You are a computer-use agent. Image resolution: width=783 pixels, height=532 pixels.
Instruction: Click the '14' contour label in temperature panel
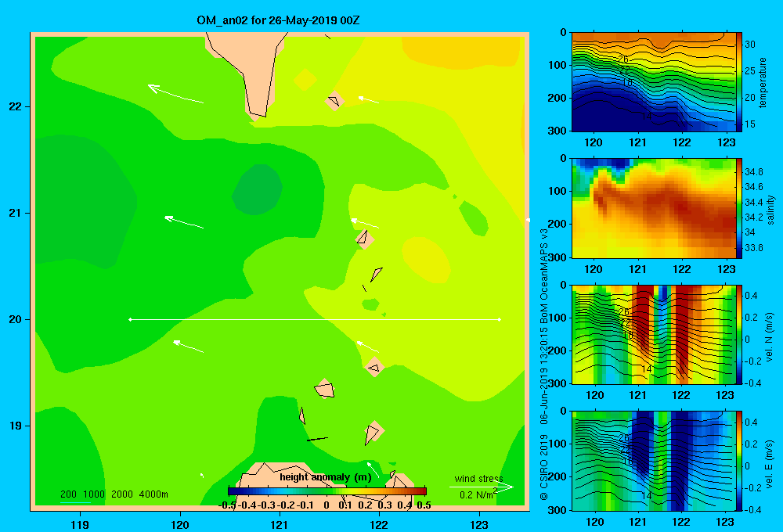click(646, 116)
